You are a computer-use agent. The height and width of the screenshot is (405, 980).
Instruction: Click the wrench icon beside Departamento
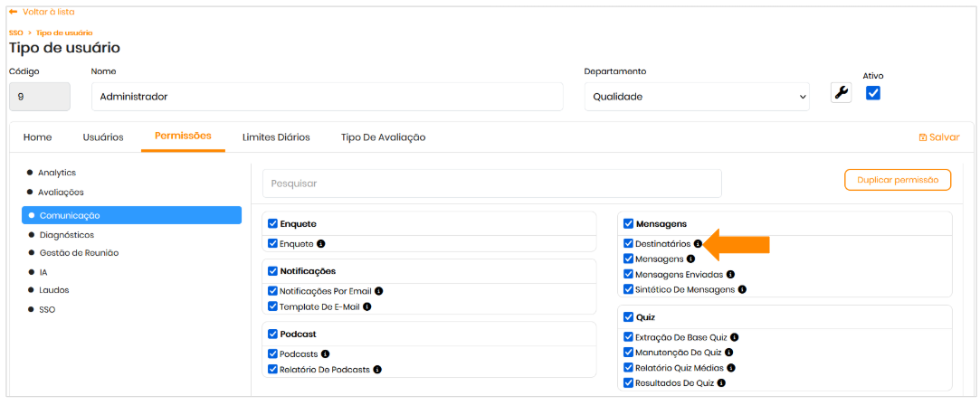tap(842, 93)
